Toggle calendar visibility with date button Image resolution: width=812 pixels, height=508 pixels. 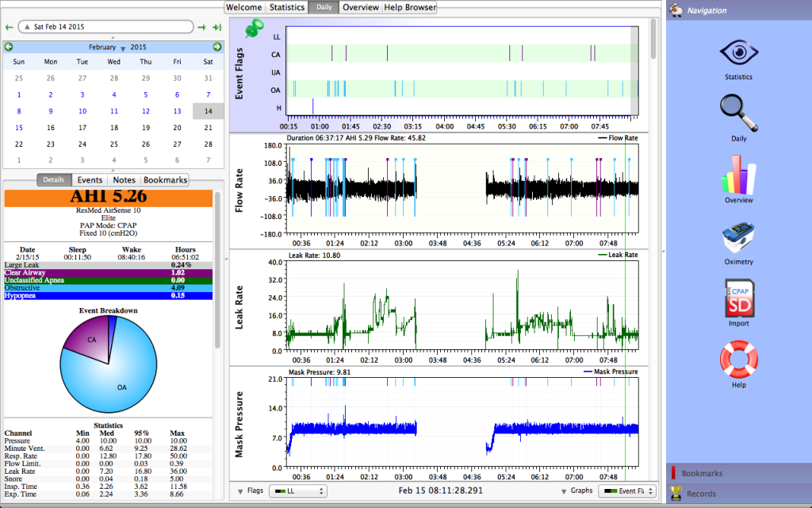coord(105,27)
